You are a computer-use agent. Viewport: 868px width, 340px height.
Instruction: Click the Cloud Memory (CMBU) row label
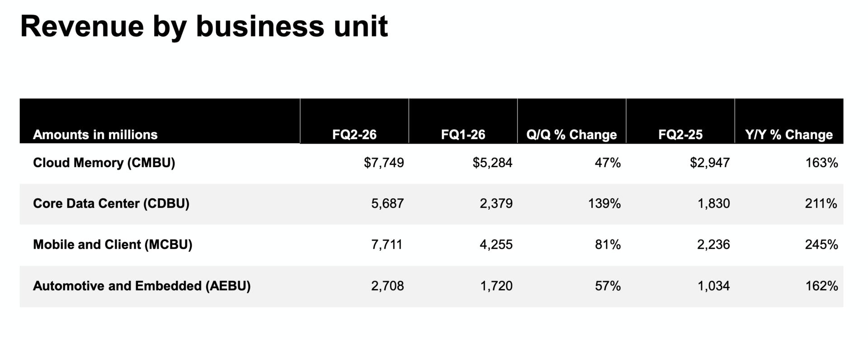(x=104, y=163)
